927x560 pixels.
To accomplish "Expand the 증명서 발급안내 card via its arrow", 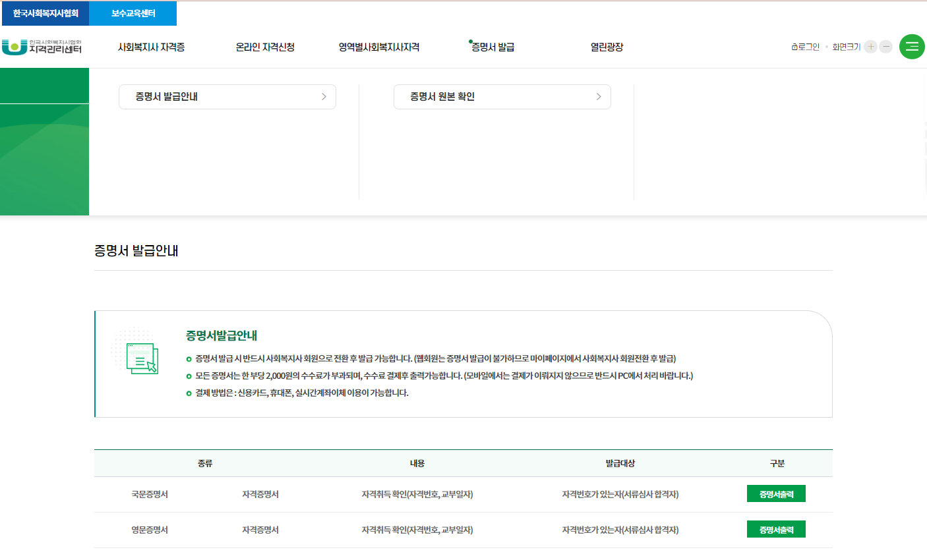I will pos(324,96).
